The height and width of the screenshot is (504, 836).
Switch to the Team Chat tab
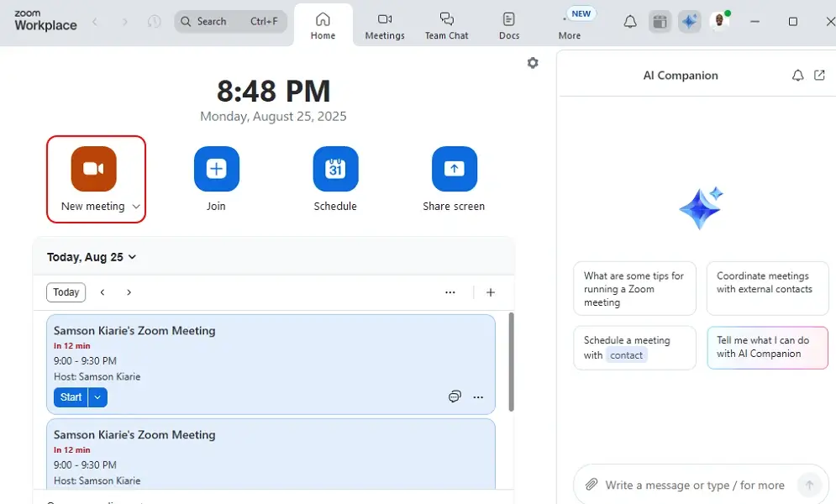[x=446, y=25]
